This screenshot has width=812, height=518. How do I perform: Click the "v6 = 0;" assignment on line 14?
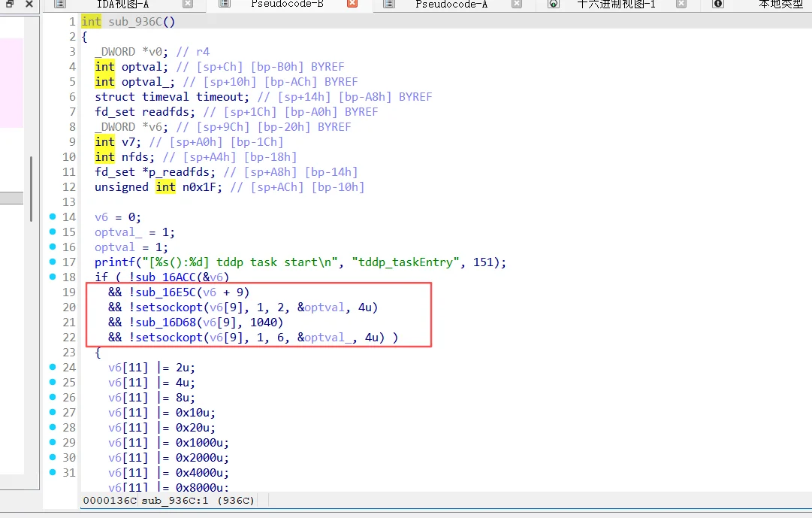click(x=117, y=217)
